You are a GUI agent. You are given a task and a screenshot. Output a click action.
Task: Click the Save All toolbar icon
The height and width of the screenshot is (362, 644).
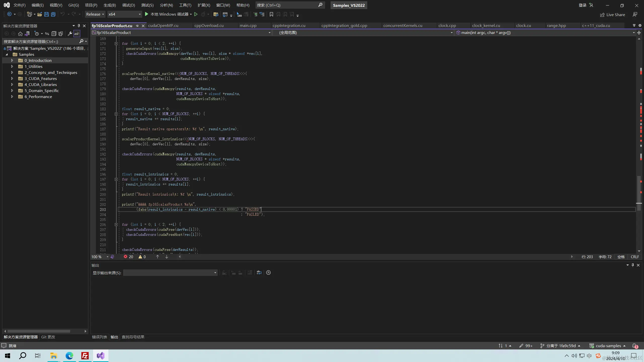[53, 14]
